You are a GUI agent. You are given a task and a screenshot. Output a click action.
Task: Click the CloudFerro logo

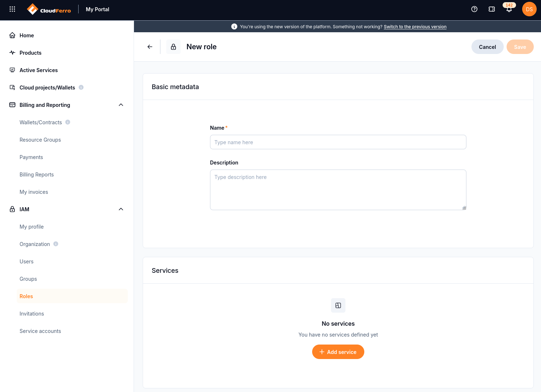pos(49,9)
